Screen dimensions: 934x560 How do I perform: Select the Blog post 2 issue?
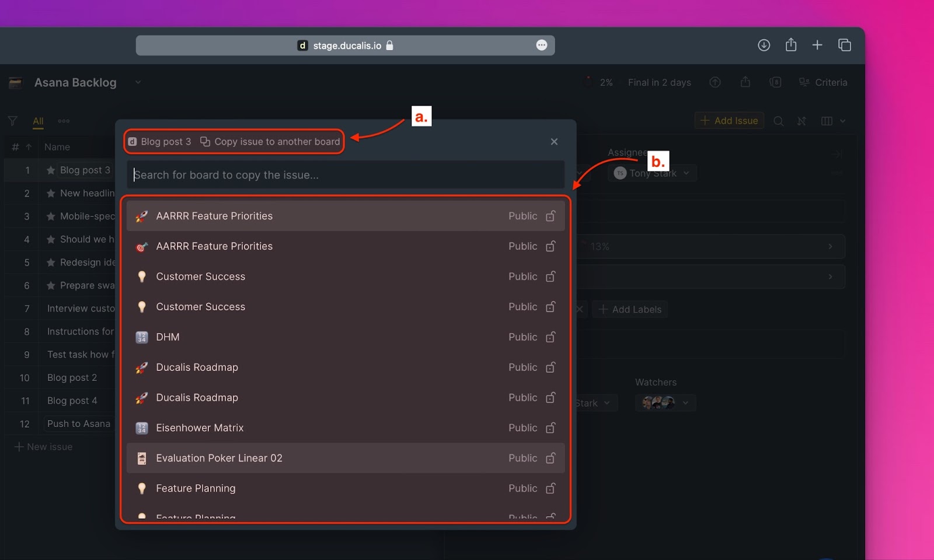pos(72,377)
